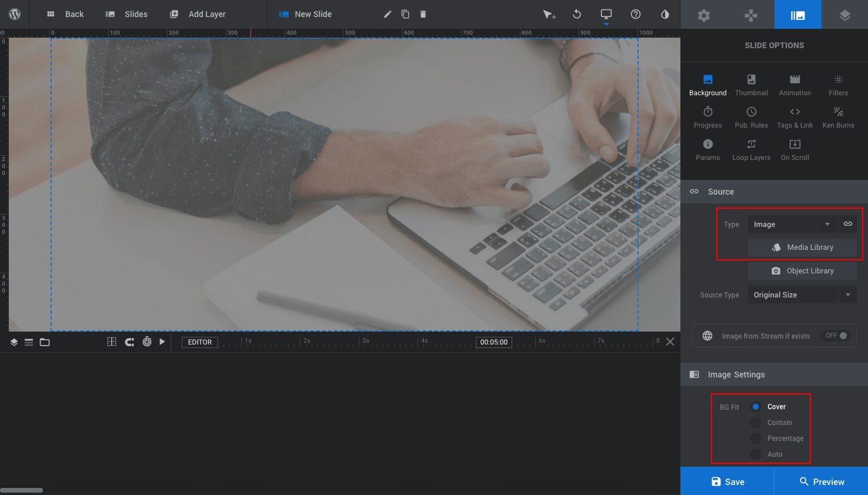Screen dimensions: 868x495
Task: Open the Media Library
Action: (804, 247)
